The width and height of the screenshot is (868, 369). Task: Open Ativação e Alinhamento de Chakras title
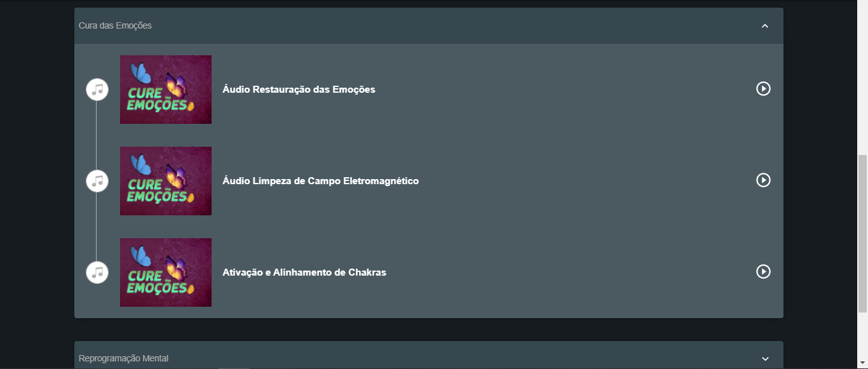click(x=304, y=272)
